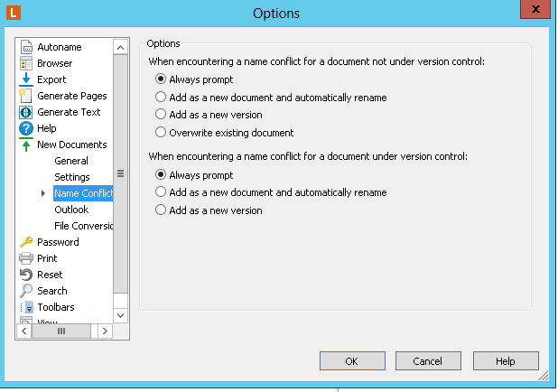Click the Browser tree icon
The width and height of the screenshot is (558, 392).
tap(26, 63)
